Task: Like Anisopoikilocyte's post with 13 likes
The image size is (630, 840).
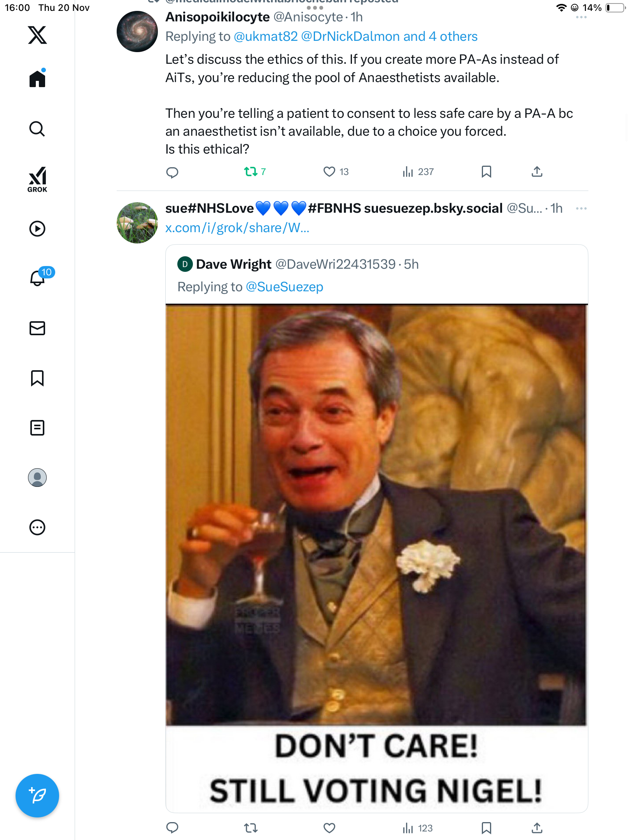Action: [329, 171]
